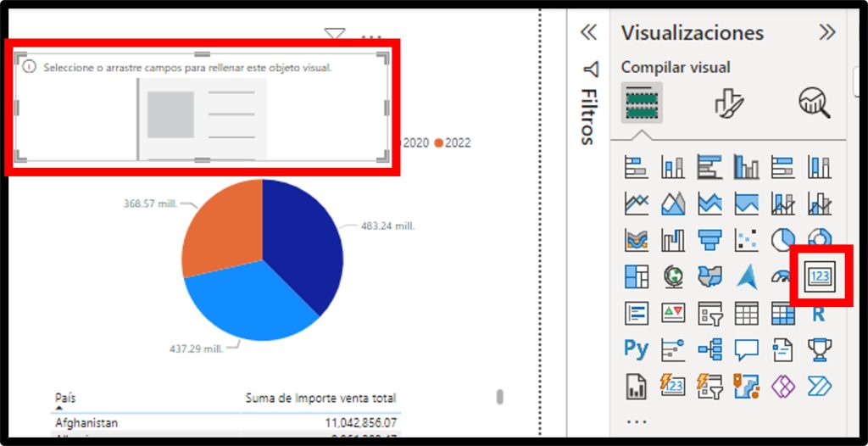Pick the line chart visualization icon
This screenshot has height=446, width=868.
tap(636, 203)
